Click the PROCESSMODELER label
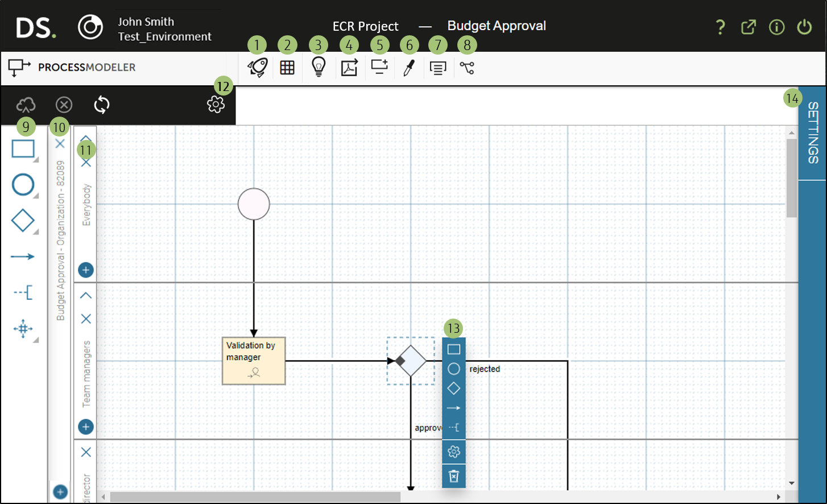 [87, 67]
